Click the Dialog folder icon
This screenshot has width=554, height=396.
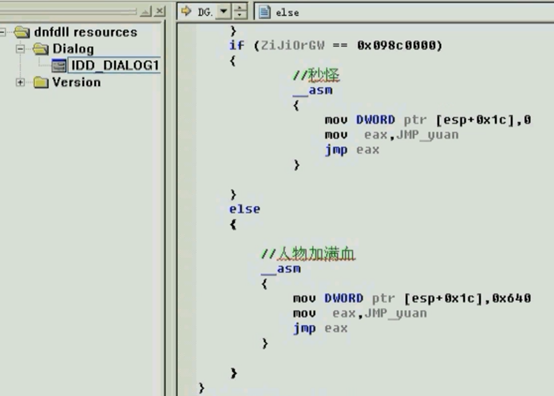coord(41,49)
